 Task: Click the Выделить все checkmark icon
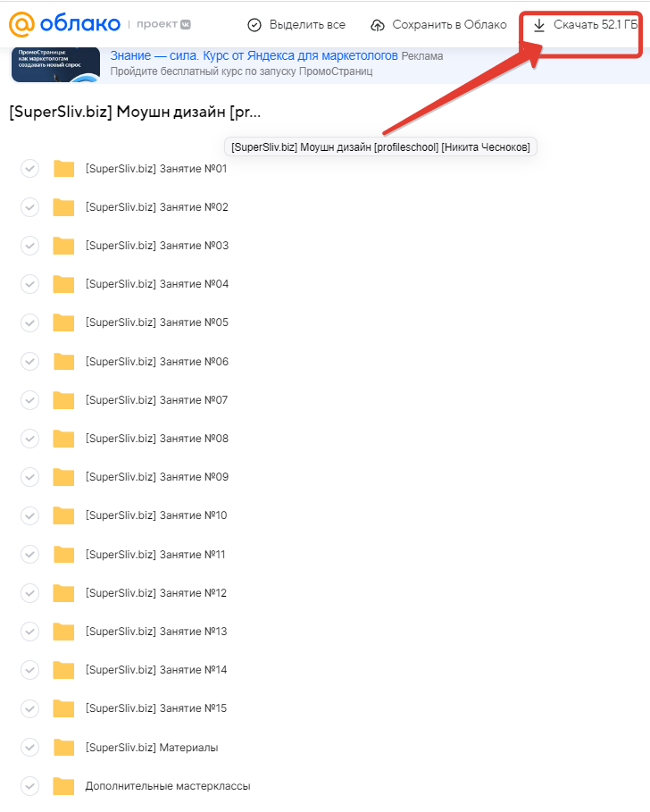click(254, 25)
